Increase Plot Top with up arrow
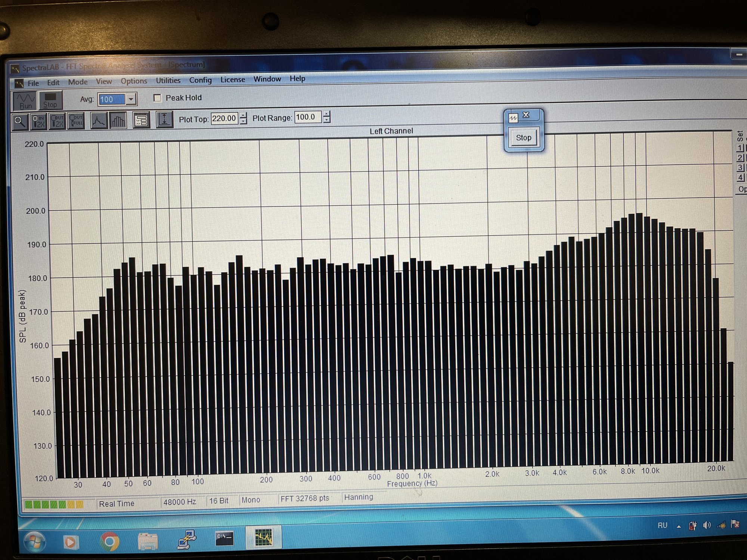The image size is (747, 560). click(x=244, y=115)
